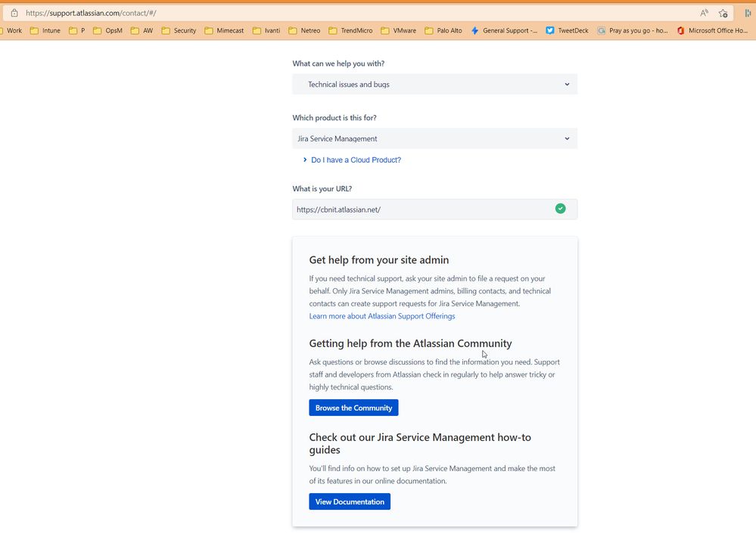Screen dimensions: 756x543
Task: Open the Intune bookmark folder
Action: tap(45, 30)
